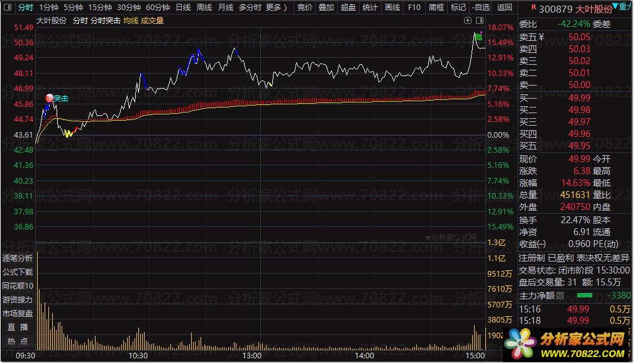Open 逐笔分析 in left sidebar

pos(18,258)
